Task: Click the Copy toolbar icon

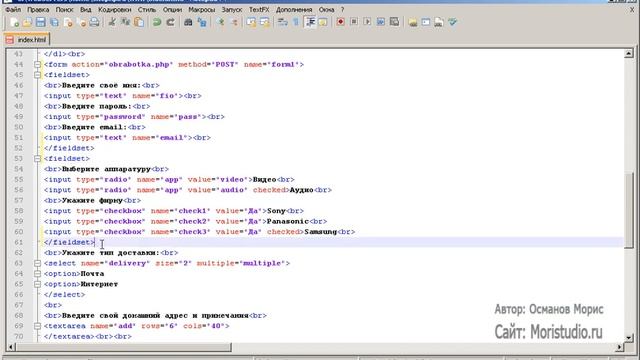Action: point(125,22)
